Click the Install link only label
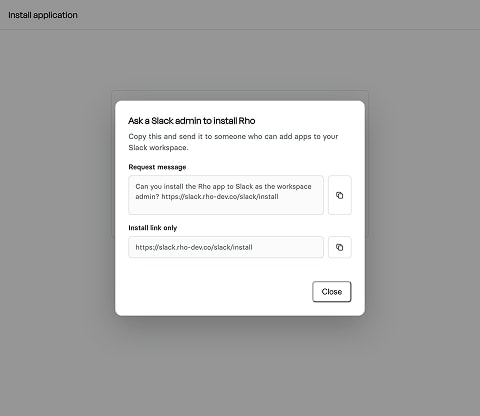The height and width of the screenshot is (416, 480). click(x=153, y=228)
